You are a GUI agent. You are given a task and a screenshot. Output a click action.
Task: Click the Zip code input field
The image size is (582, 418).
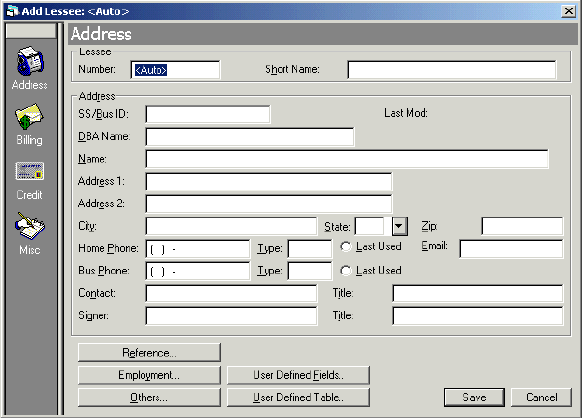[x=522, y=226]
